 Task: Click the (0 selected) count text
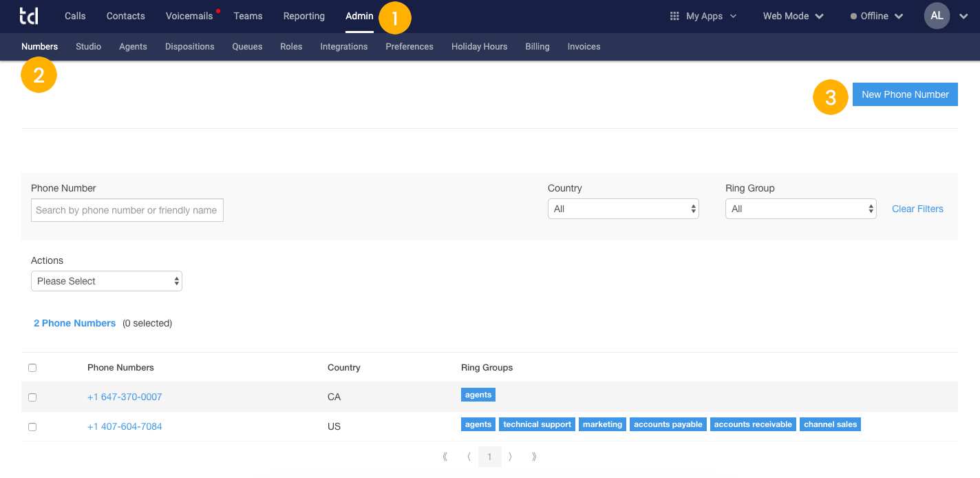147,323
